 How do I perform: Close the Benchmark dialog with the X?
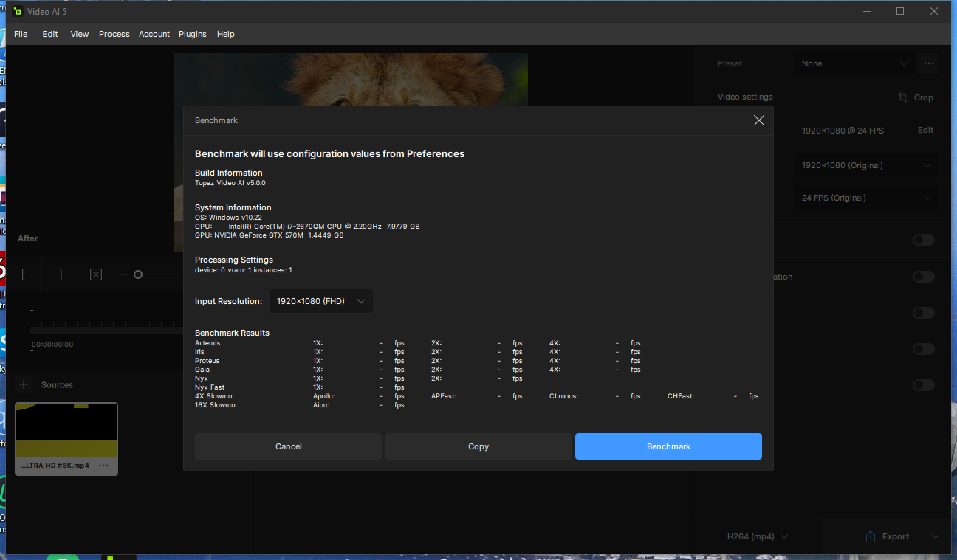pos(758,120)
